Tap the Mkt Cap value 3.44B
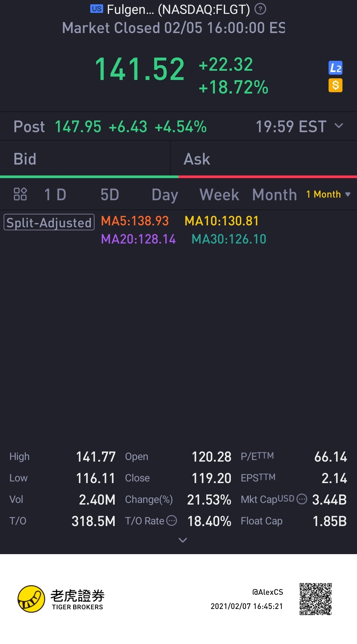The height and width of the screenshot is (644, 357). pos(330,500)
